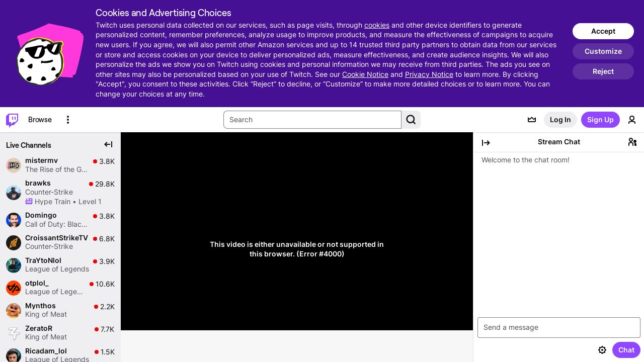
Task: Open the Prime crown loot icon
Action: click(532, 120)
